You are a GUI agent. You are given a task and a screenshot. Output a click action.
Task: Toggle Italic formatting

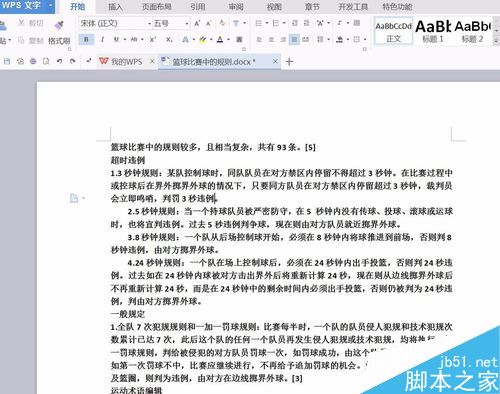pos(102,40)
